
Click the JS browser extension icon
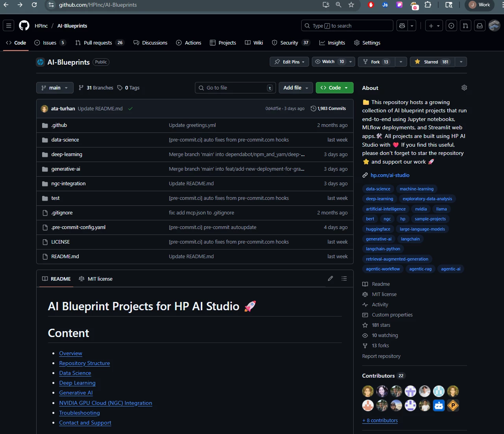pyautogui.click(x=385, y=5)
